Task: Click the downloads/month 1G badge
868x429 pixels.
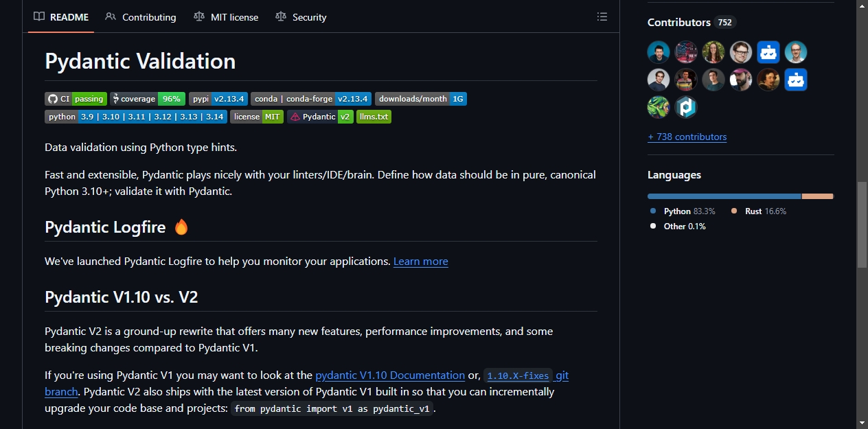Action: [x=421, y=99]
